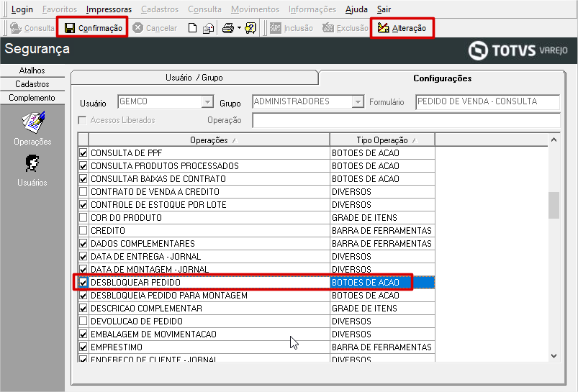Uncheck CONSULTA DE PPF checkbox
578x392 pixels.
click(83, 153)
